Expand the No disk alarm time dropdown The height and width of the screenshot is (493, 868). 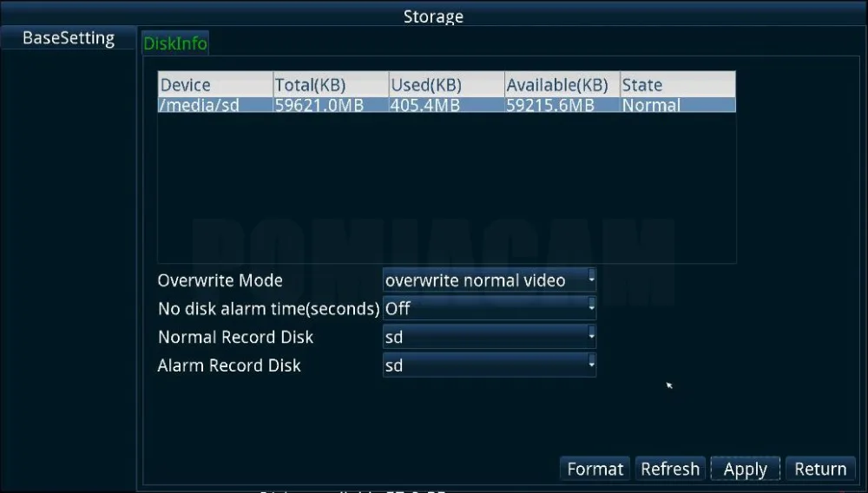[x=490, y=308]
